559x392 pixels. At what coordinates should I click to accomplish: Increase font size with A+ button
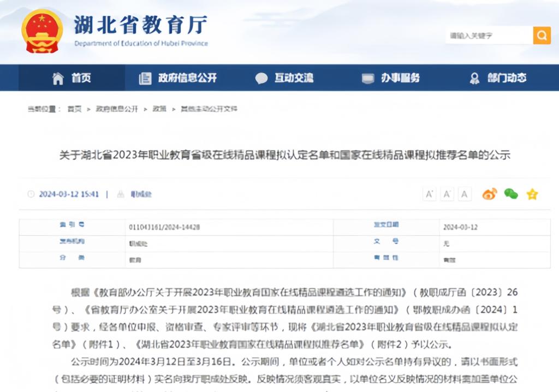click(x=430, y=194)
